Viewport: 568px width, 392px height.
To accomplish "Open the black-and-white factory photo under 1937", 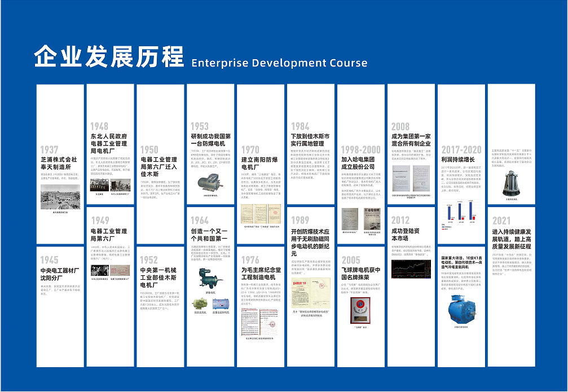I will tap(60, 197).
